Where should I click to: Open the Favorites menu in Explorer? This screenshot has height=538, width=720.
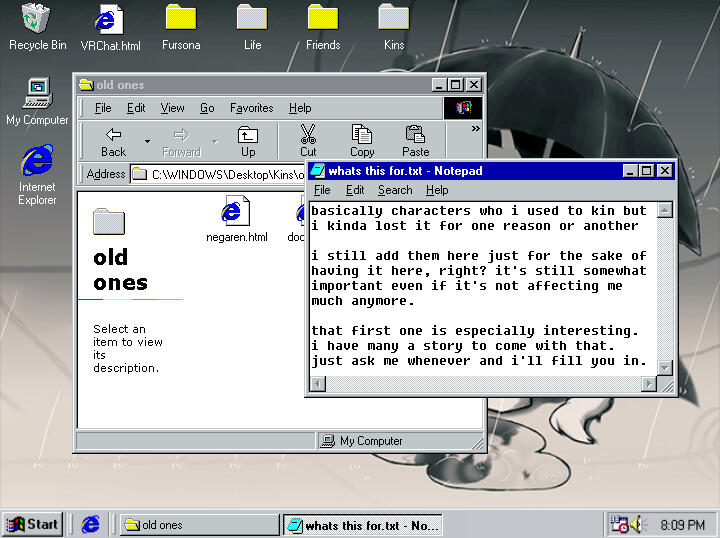251,108
